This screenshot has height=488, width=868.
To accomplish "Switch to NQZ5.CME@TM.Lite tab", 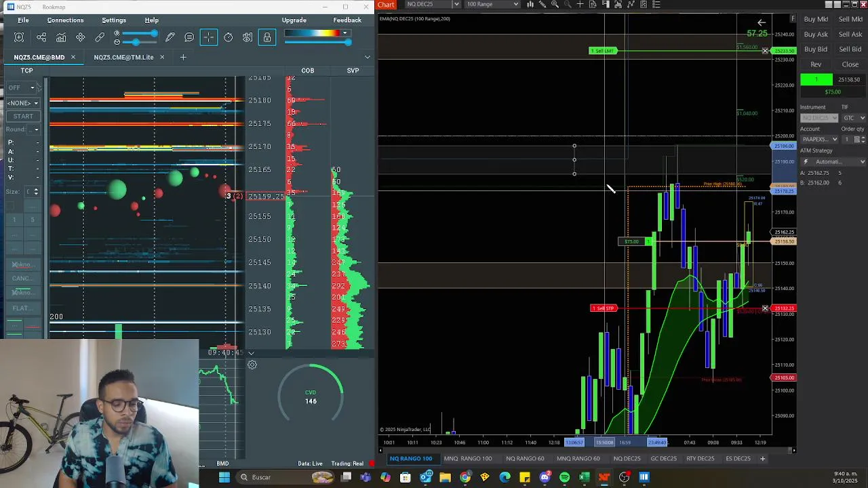I will [x=123, y=57].
